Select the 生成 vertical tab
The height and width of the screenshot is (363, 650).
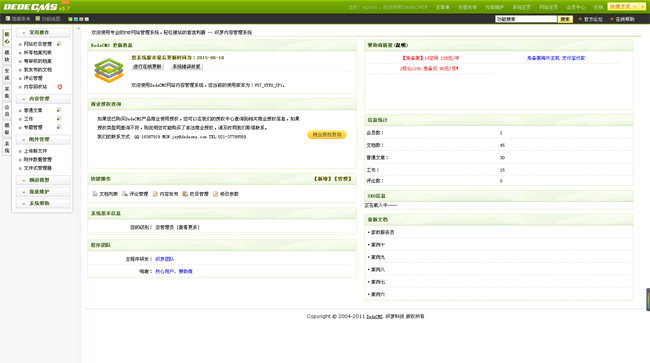click(7, 74)
